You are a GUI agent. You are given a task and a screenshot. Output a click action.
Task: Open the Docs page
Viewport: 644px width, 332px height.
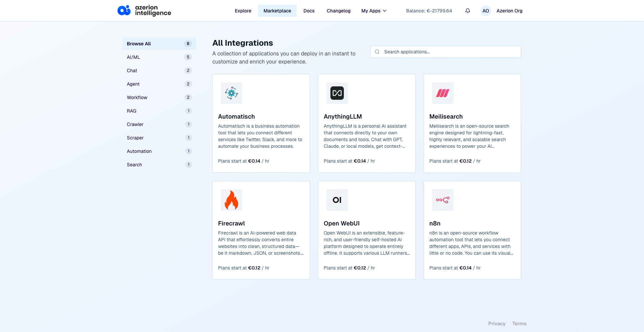(309, 11)
